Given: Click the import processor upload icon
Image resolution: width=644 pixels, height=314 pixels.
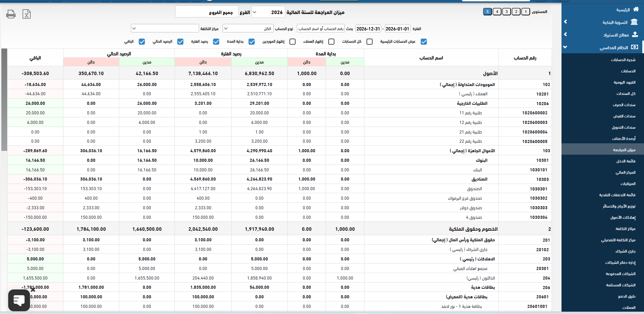Looking at the screenshot, I should 635,34.
